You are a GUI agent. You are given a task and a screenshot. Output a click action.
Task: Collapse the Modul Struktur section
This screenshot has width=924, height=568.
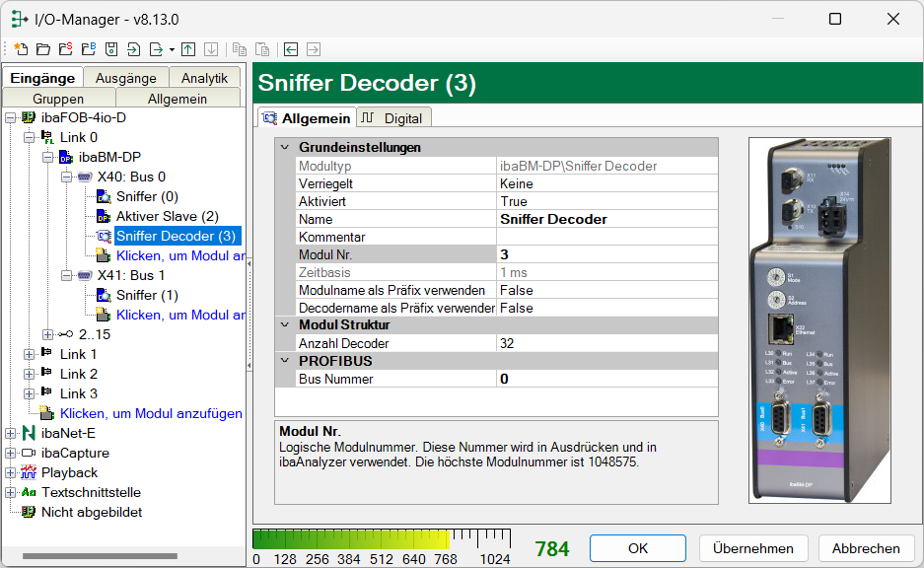(285, 324)
